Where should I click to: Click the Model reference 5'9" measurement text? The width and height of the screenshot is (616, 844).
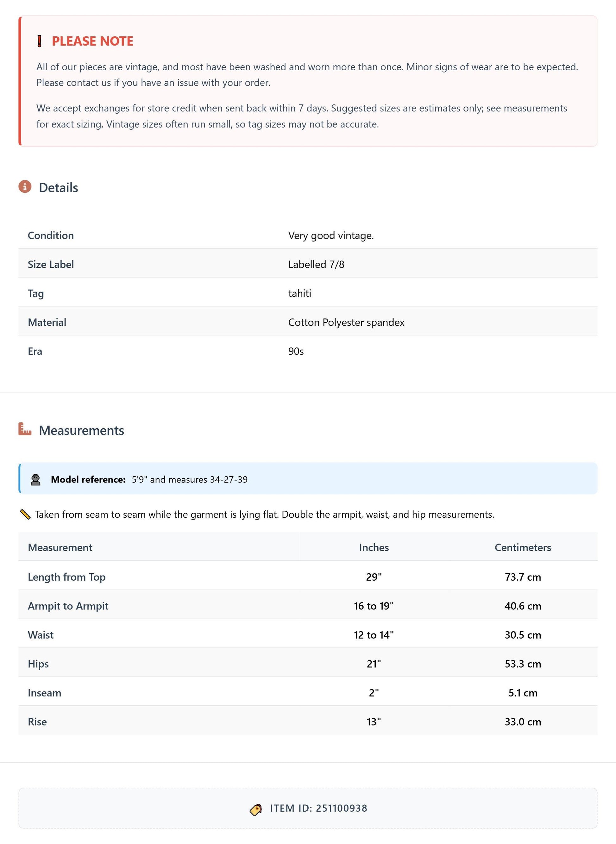coord(189,480)
